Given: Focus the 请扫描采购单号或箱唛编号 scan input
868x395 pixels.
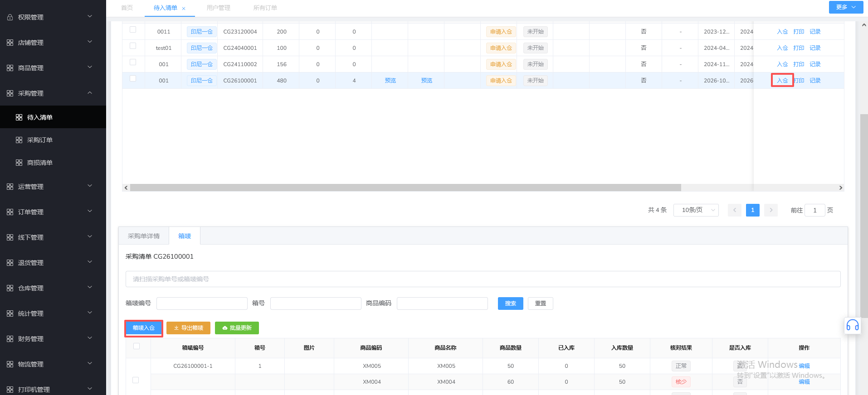Looking at the screenshot, I should point(483,279).
